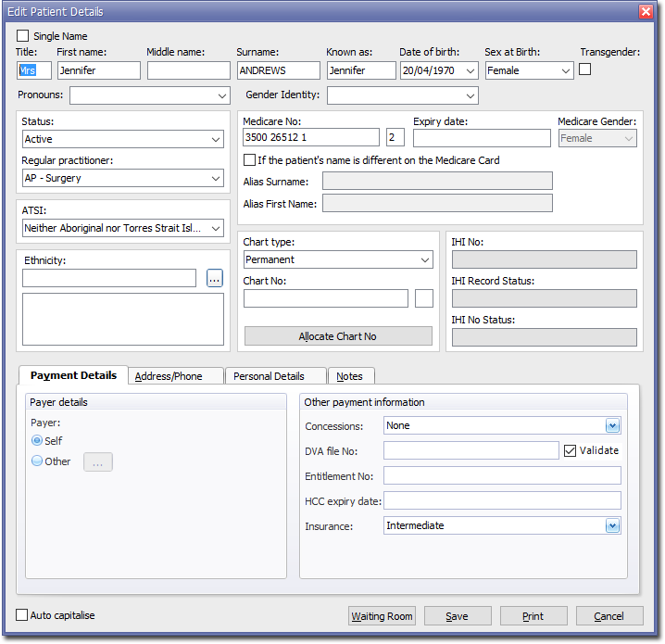665x644 pixels.
Task: Uncheck the DVA Validate checkbox
Action: tap(571, 450)
